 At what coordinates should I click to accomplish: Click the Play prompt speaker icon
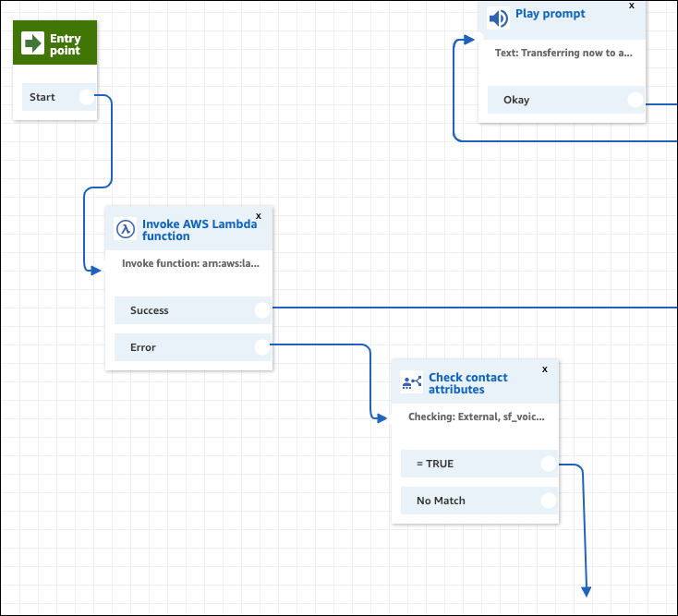498,18
